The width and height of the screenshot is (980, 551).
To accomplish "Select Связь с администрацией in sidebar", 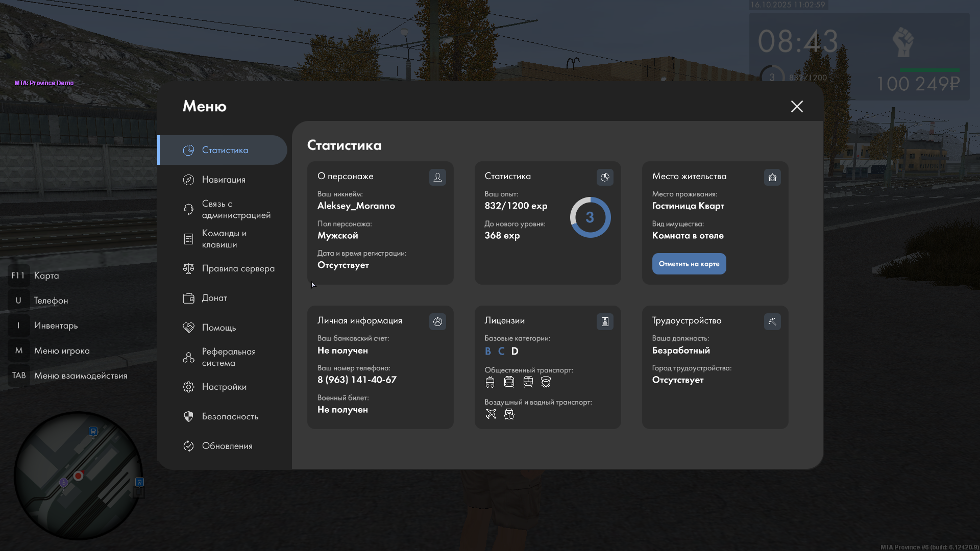I will [236, 209].
